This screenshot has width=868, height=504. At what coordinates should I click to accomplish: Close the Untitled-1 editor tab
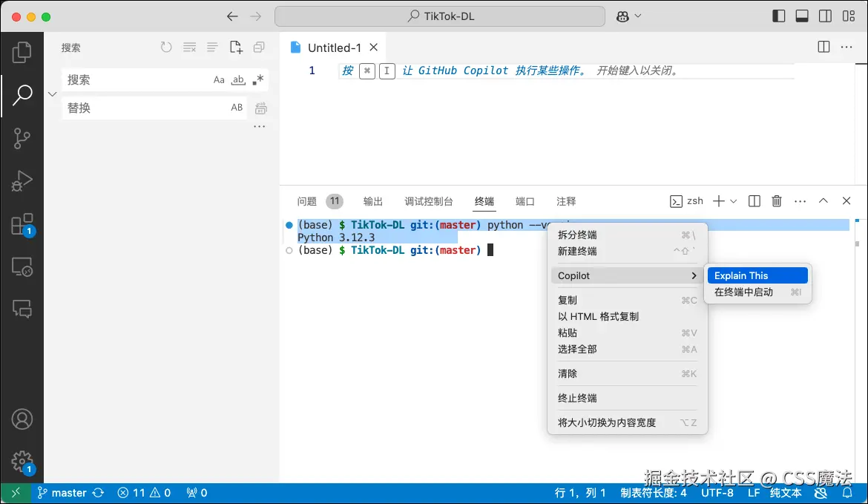374,47
